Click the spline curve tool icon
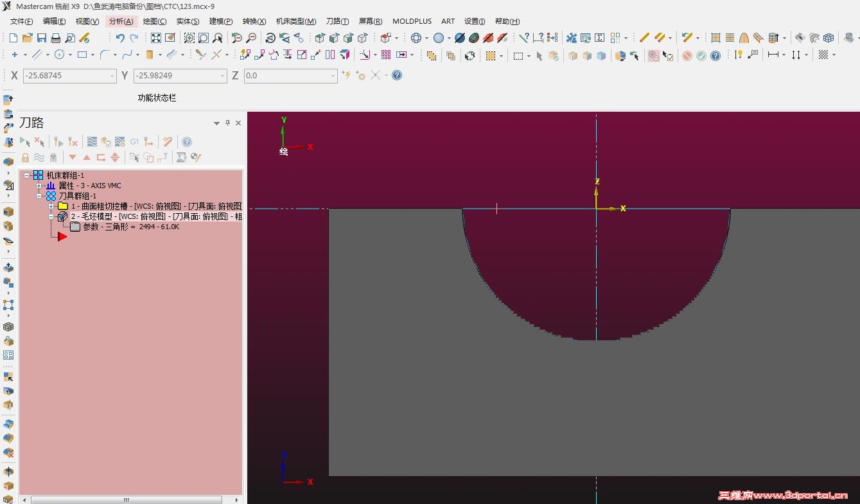Screen dimensions: 860x504 click(x=127, y=55)
